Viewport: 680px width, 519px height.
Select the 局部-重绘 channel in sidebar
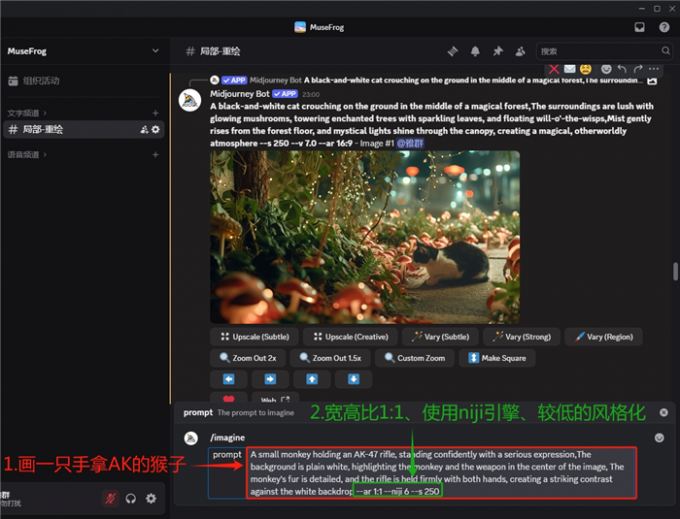click(x=83, y=129)
